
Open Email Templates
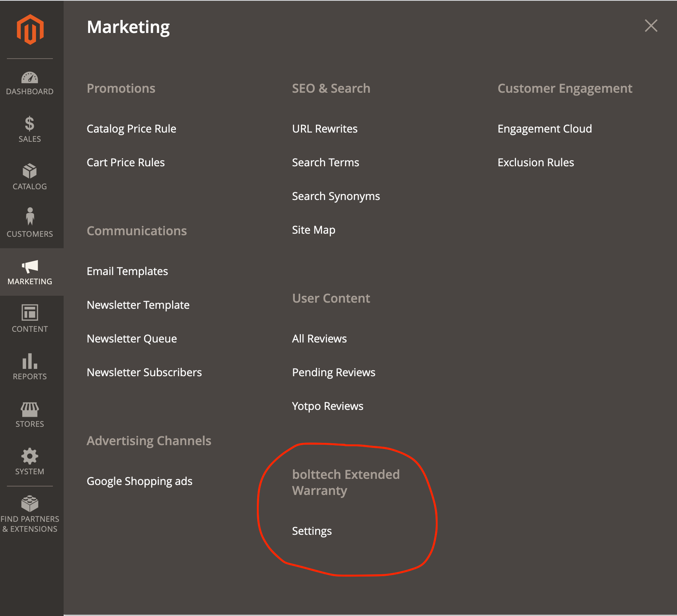point(127,271)
